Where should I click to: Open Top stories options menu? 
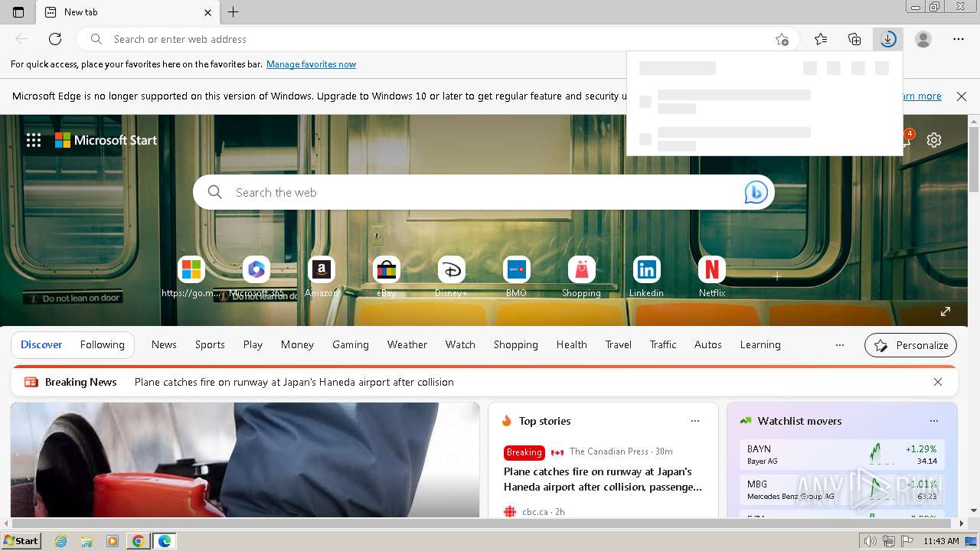695,421
